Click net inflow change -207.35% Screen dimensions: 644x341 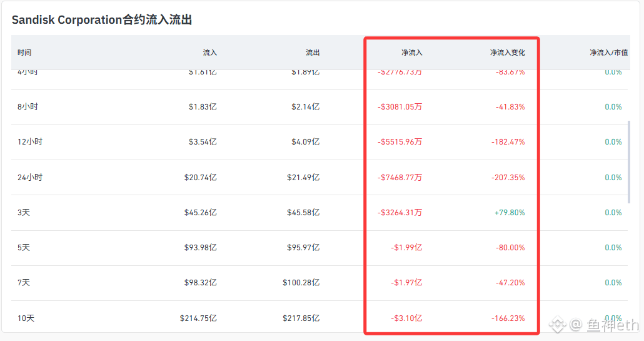tap(508, 178)
